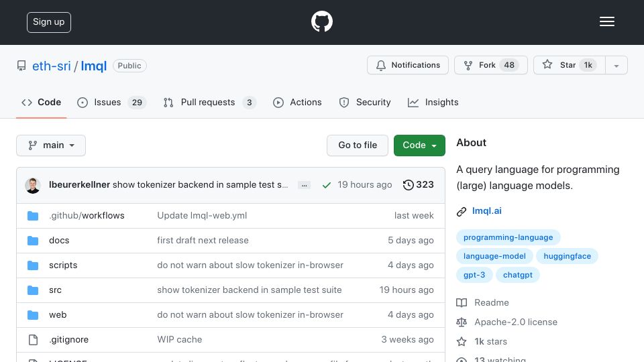Viewport: 644px width, 362px height.
Task: Open the scripts folder
Action: [63, 265]
